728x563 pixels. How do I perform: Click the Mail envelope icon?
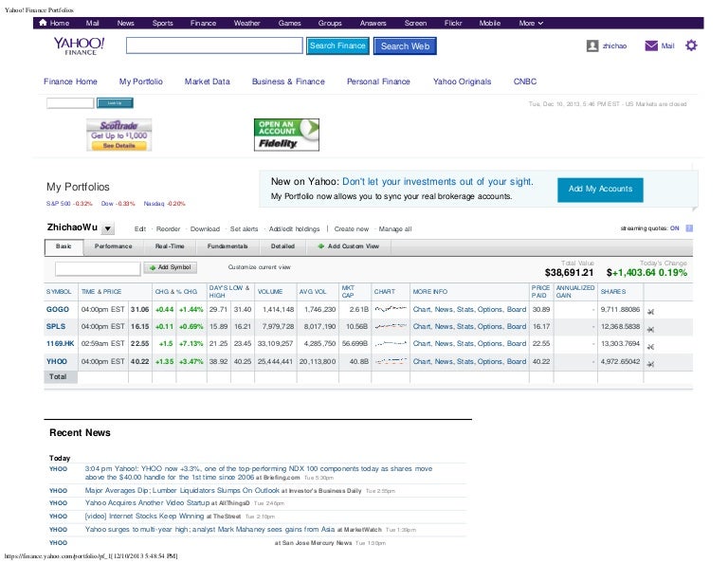tap(651, 45)
